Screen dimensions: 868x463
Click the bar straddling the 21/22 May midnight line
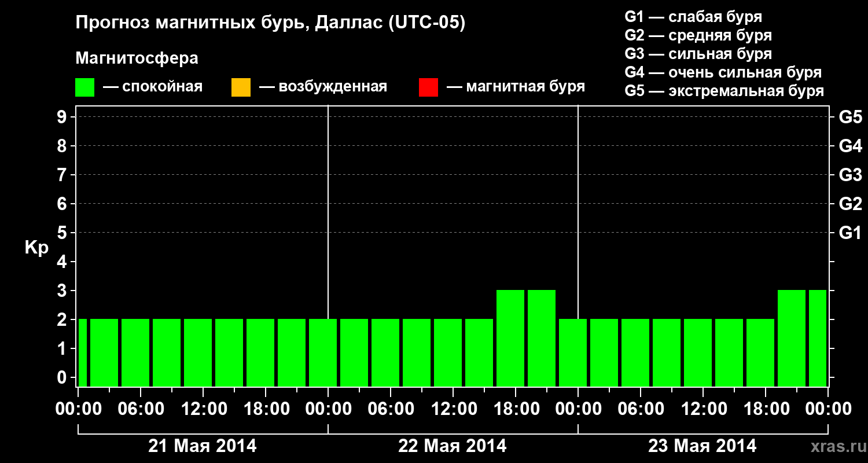pos(323,352)
